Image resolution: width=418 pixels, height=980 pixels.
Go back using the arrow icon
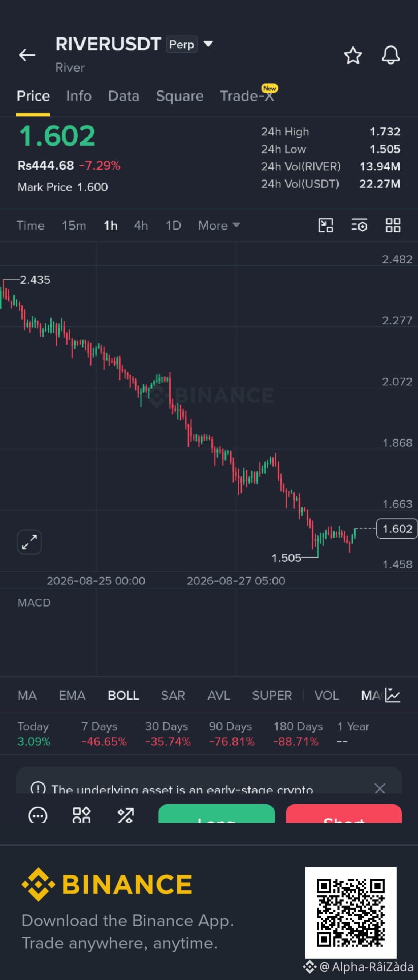(x=27, y=55)
